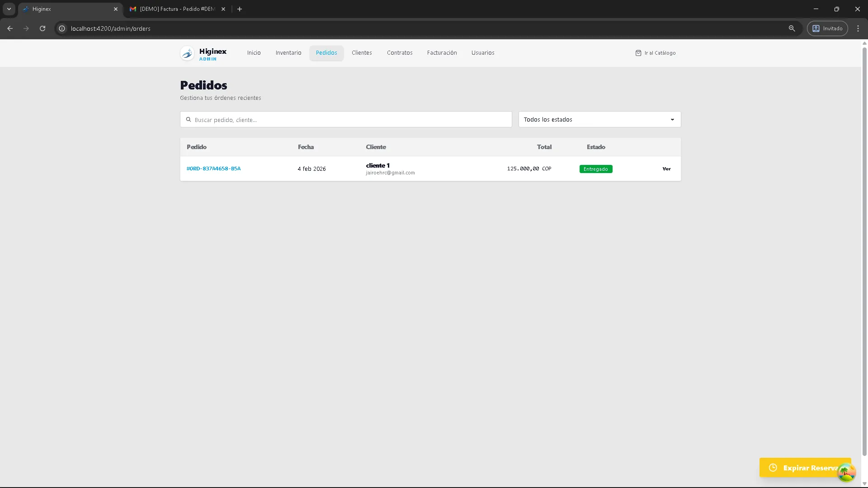The height and width of the screenshot is (488, 868).
Task: Open the tab search chevron dropdown
Action: click(9, 9)
